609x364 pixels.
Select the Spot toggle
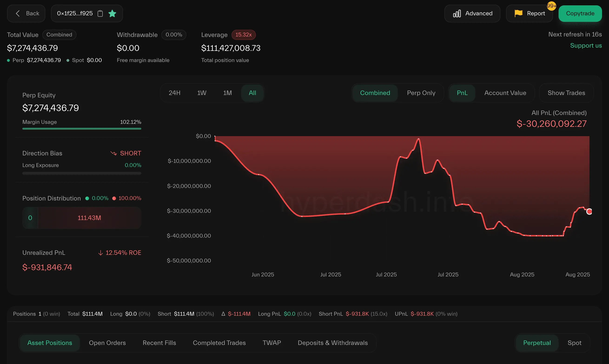574,343
